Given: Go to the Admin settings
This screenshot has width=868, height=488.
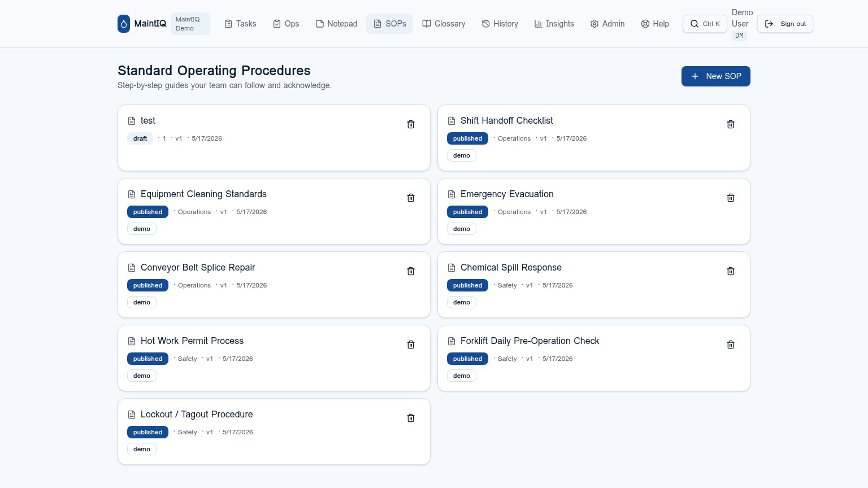Looking at the screenshot, I should tap(607, 24).
